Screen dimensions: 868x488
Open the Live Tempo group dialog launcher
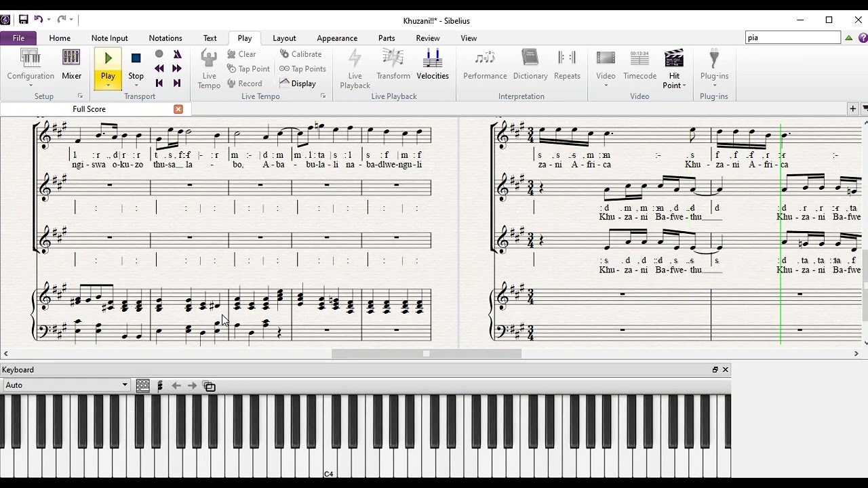[x=323, y=96]
